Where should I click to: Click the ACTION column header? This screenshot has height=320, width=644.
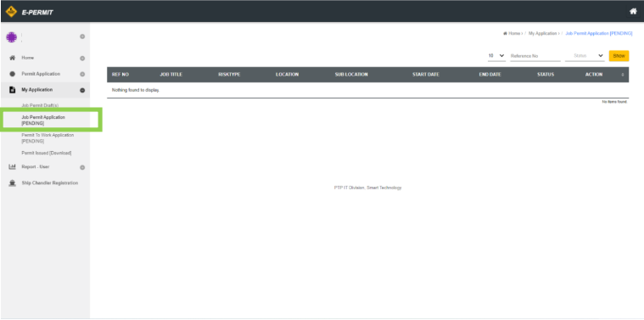point(594,75)
